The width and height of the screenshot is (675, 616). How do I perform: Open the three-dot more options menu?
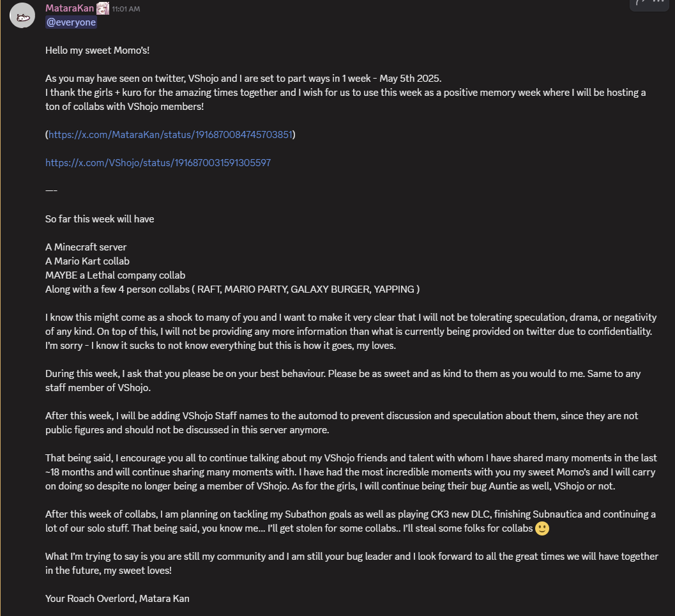pyautogui.click(x=658, y=2)
